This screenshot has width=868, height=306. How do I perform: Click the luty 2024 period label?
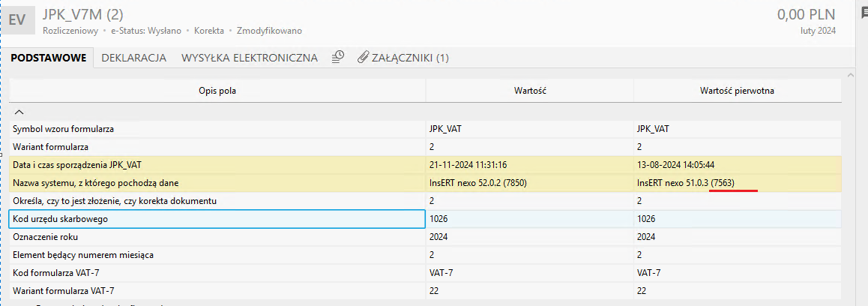point(819,31)
